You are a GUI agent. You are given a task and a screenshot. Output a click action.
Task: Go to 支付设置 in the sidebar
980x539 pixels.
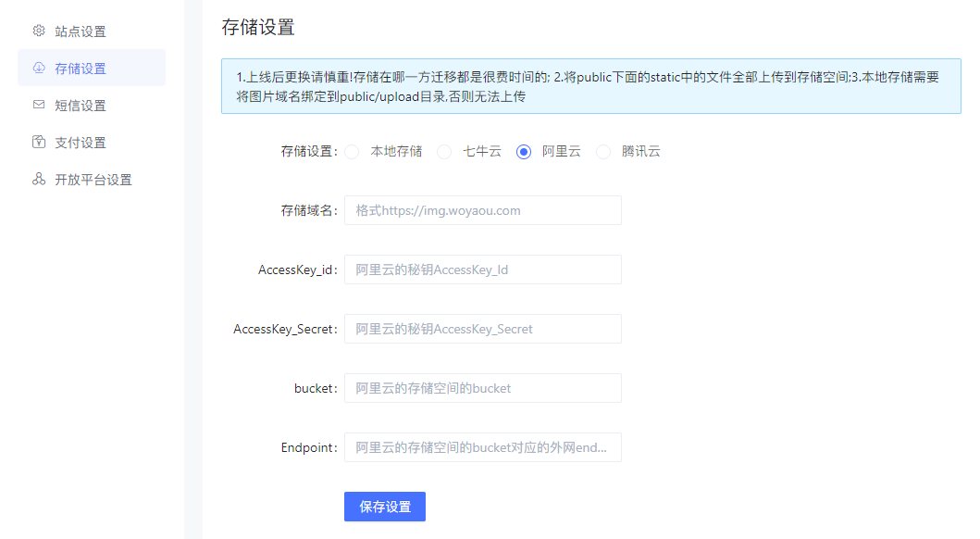[x=92, y=142]
